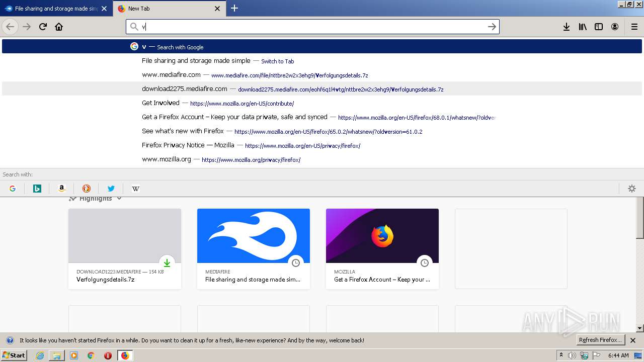Select 'See what's new with Firefox' suggestion
This screenshot has width=644, height=362.
click(x=322, y=131)
